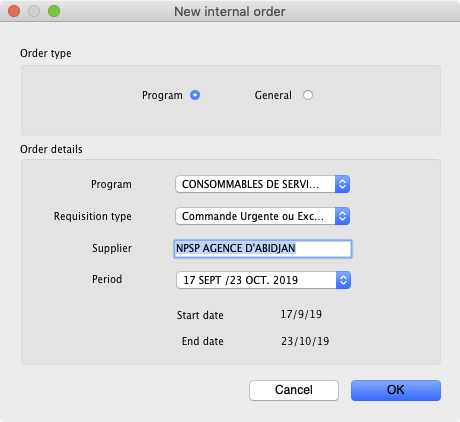This screenshot has width=460, height=422.
Task: Click the Program option label text
Action: coord(162,95)
